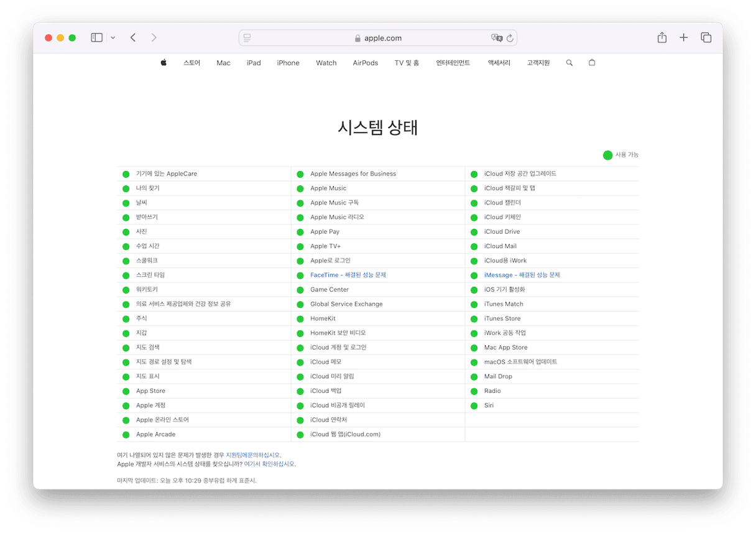Screen dimensions: 756x533
Task: Open the Translate icon in address bar
Action: [x=497, y=38]
